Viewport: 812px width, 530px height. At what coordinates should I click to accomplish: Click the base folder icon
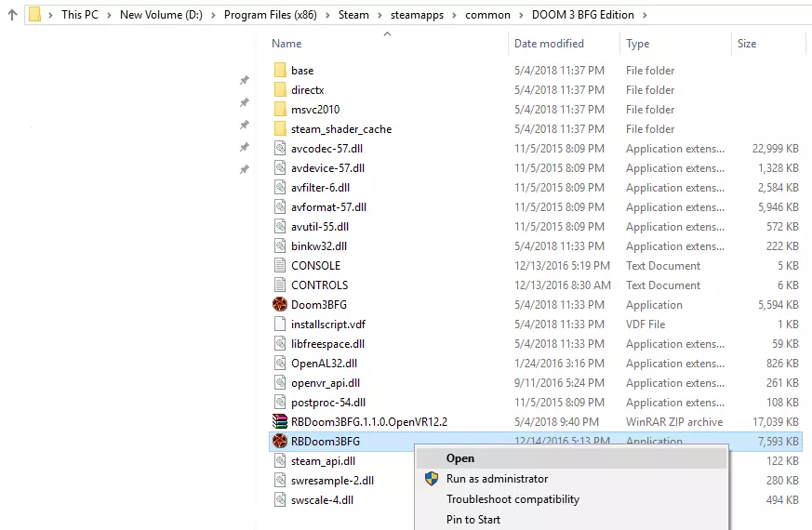[x=280, y=70]
